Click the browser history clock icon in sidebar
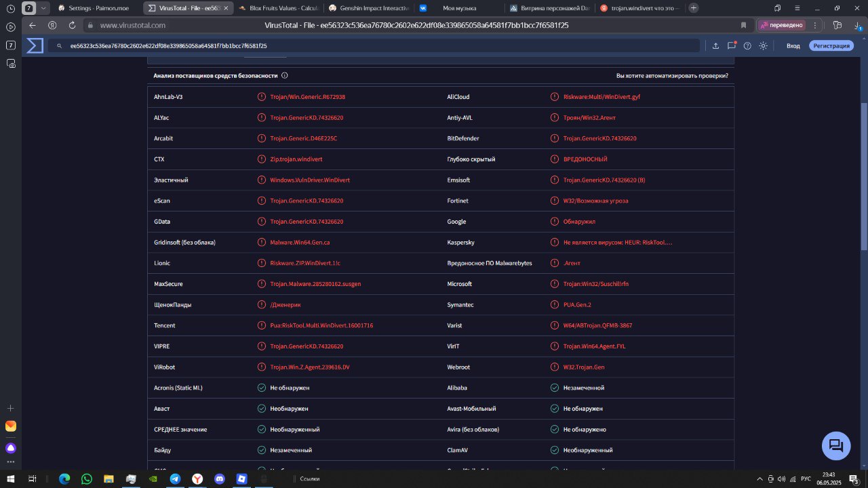This screenshot has width=868, height=488. 11,9
